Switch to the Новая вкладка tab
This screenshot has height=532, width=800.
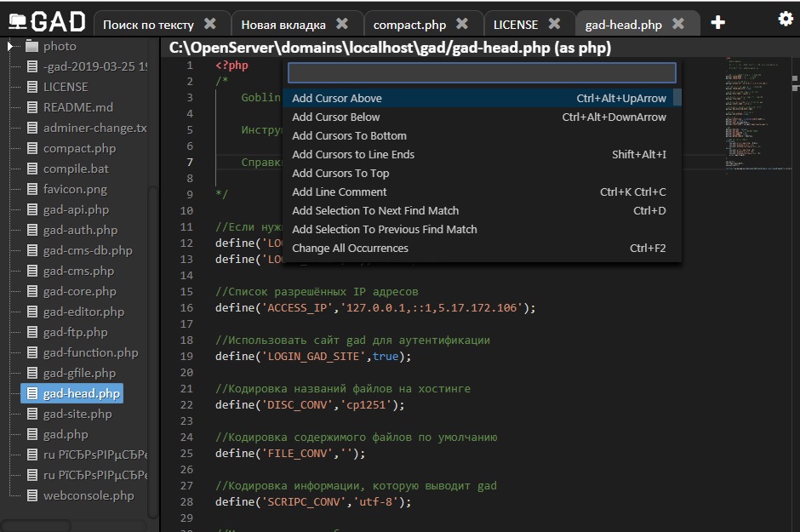pyautogui.click(x=283, y=25)
